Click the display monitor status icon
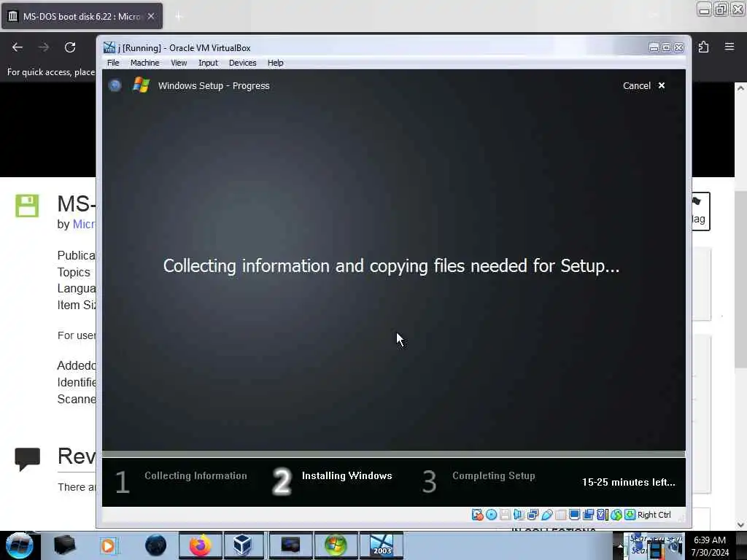The height and width of the screenshot is (560, 747). (575, 515)
